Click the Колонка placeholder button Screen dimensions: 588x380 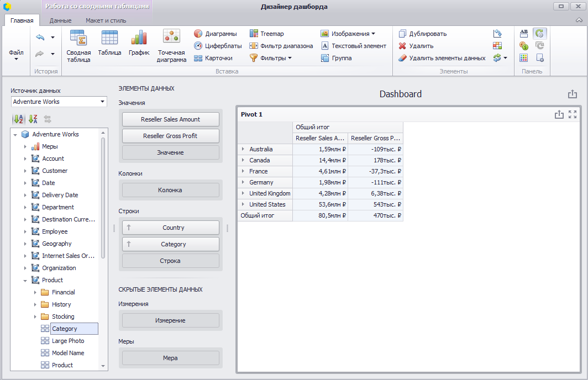pos(171,190)
